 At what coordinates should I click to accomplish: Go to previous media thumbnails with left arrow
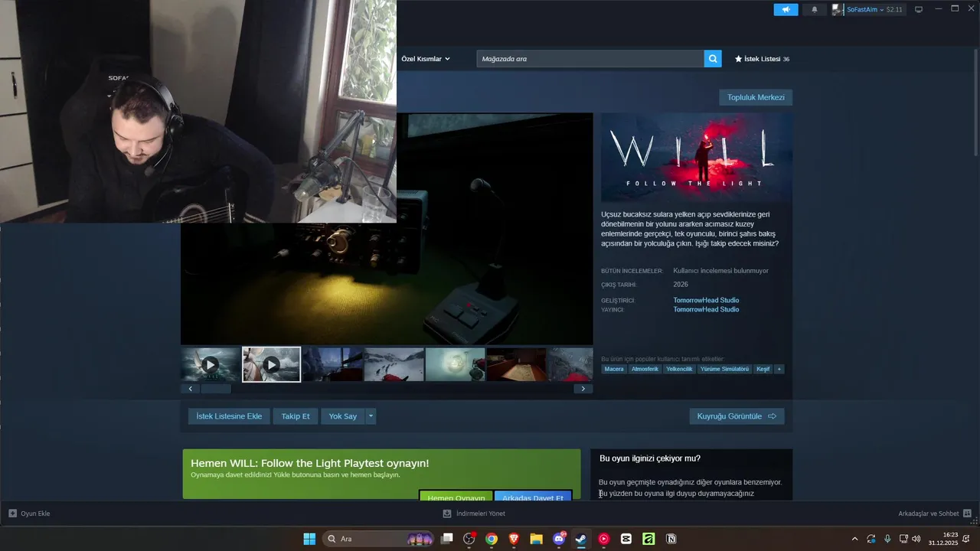190,389
